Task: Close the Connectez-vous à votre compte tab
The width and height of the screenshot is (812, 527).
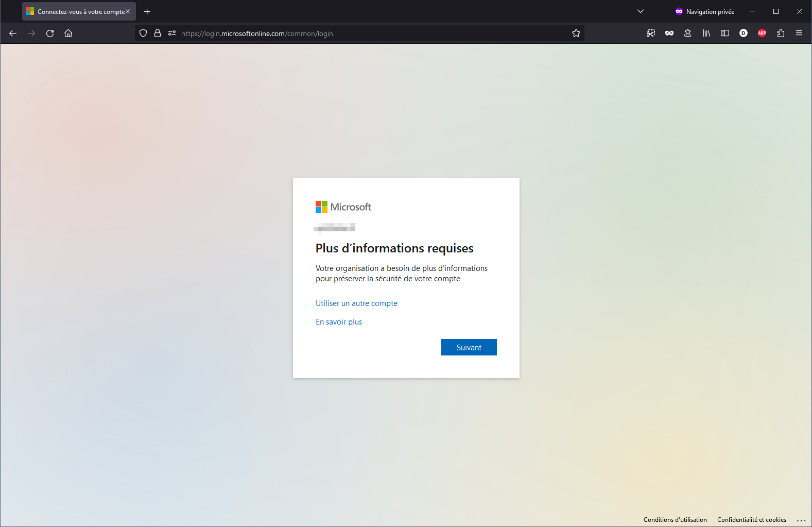Action: pos(128,11)
